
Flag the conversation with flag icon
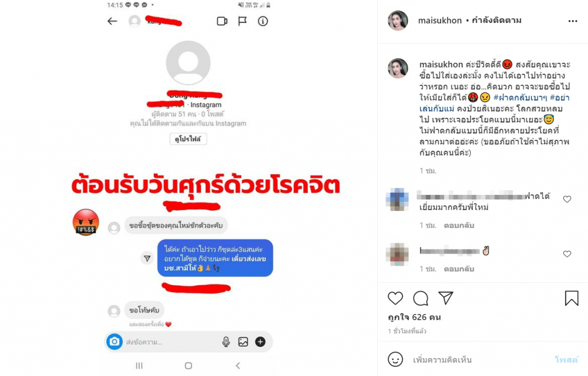point(243,21)
